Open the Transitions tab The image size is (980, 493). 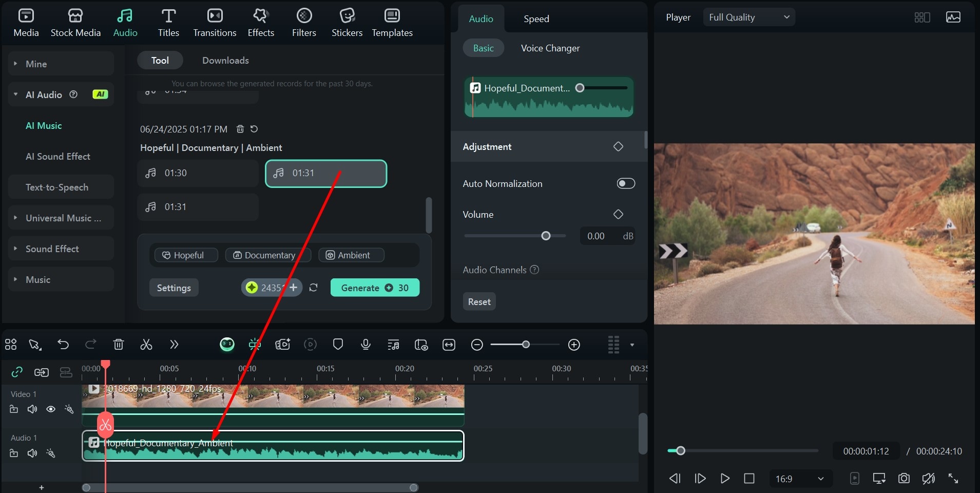215,23
